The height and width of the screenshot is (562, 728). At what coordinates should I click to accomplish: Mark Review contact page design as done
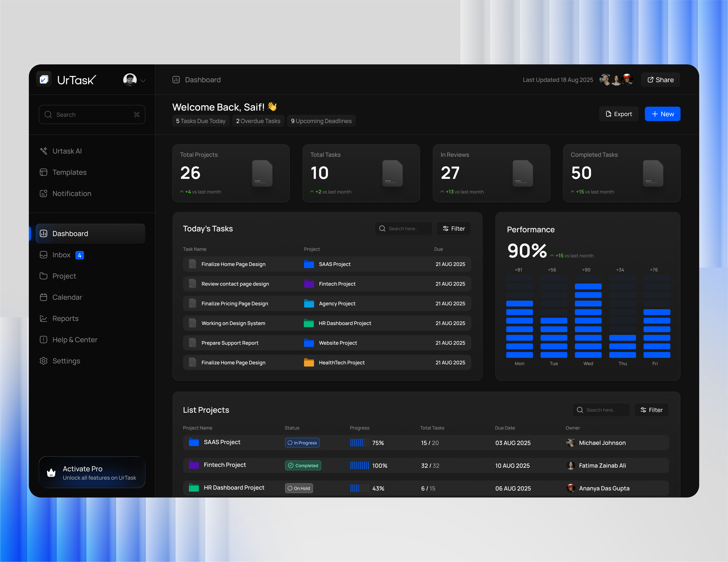[192, 283]
